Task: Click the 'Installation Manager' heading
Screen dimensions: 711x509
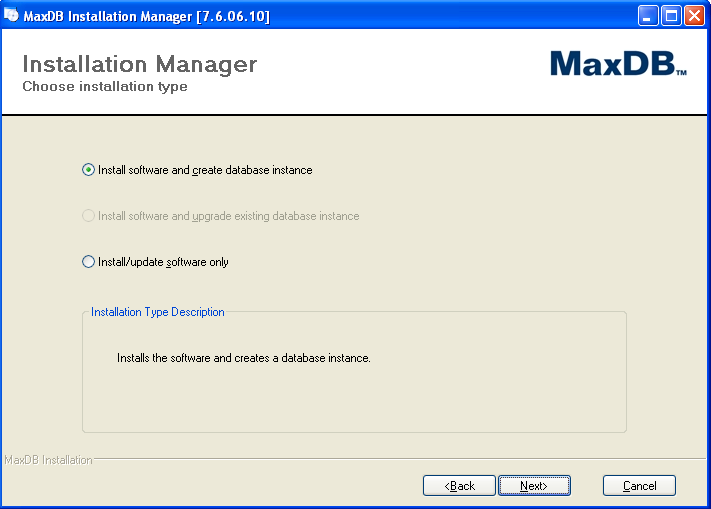Action: coord(140,64)
